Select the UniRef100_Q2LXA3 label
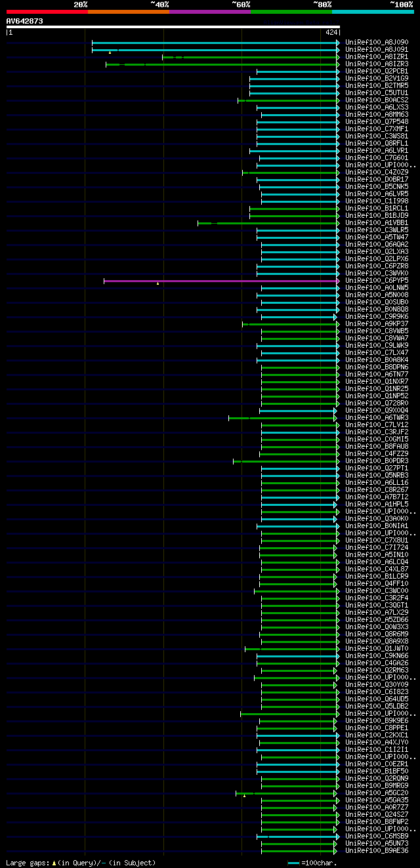The height and width of the screenshot is (868, 420). (377, 252)
